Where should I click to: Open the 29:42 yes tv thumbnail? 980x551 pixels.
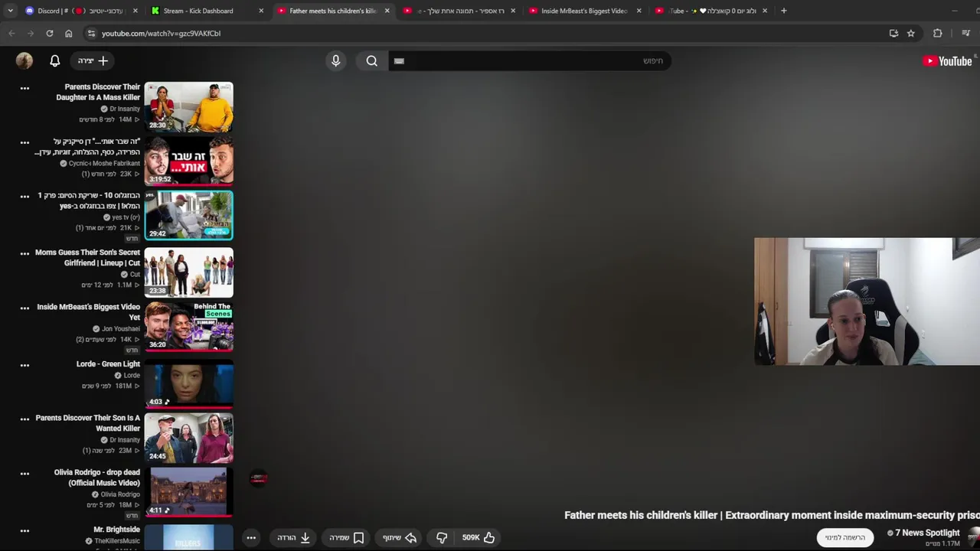(189, 215)
